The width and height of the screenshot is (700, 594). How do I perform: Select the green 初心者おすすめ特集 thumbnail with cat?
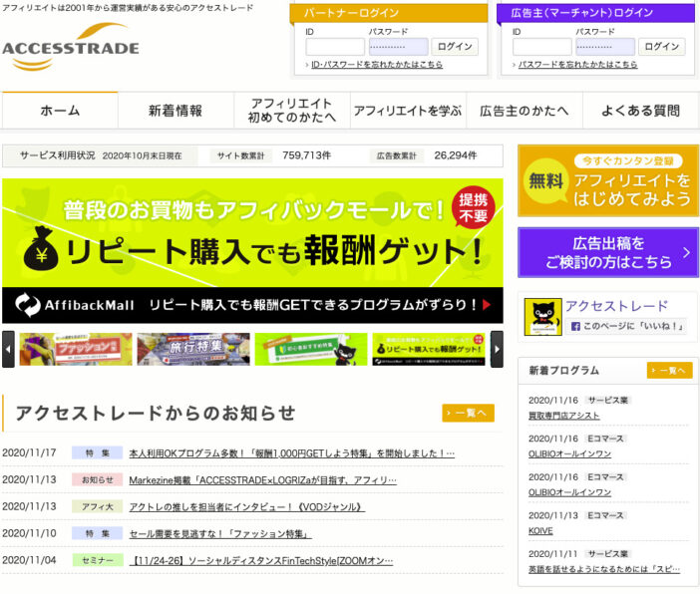311,350
